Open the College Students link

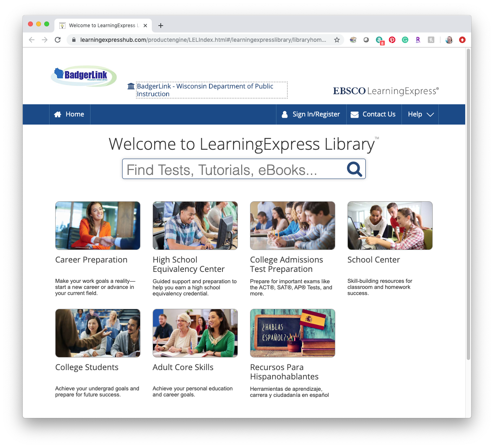87,367
